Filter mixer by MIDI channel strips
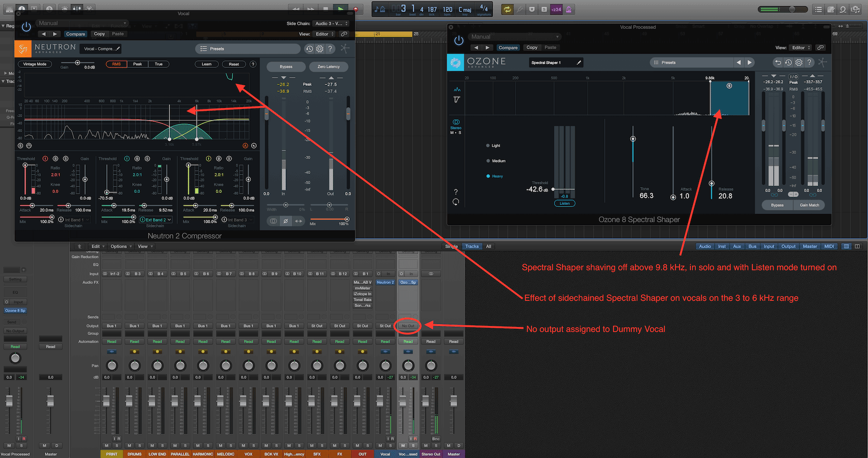 point(829,246)
